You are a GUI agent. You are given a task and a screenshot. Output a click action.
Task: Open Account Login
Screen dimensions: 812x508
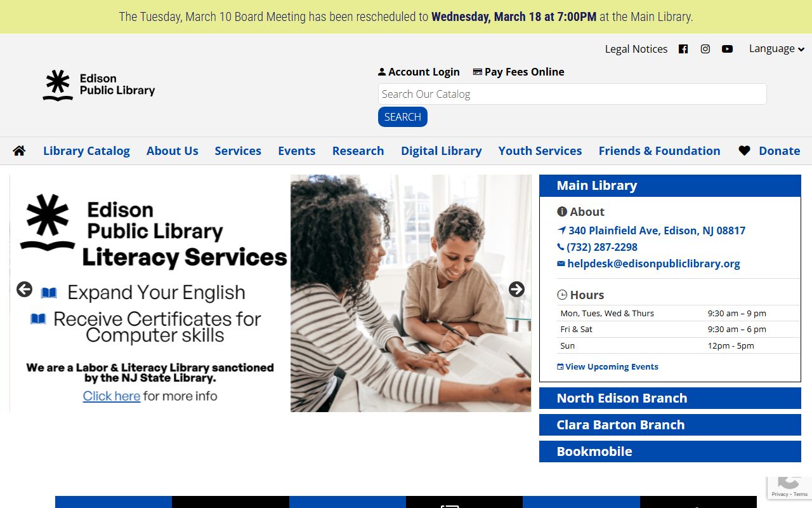(x=419, y=72)
